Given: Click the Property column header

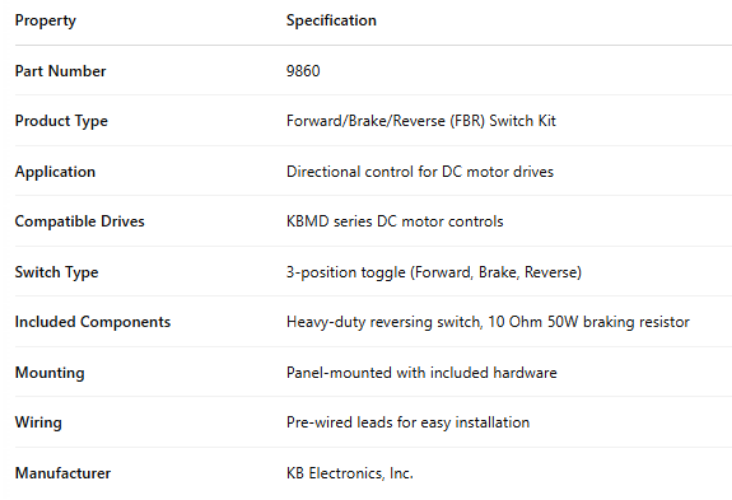Looking at the screenshot, I should click(45, 21).
